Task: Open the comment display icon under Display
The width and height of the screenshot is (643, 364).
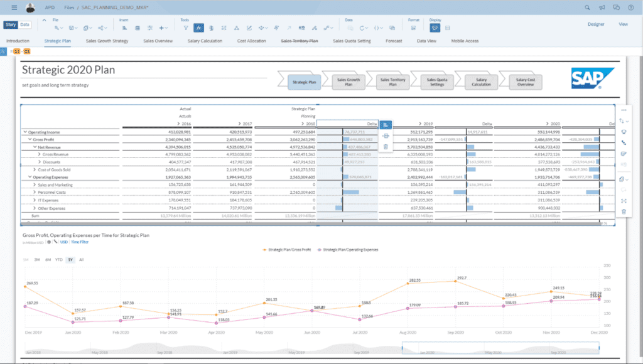Action: tap(434, 28)
